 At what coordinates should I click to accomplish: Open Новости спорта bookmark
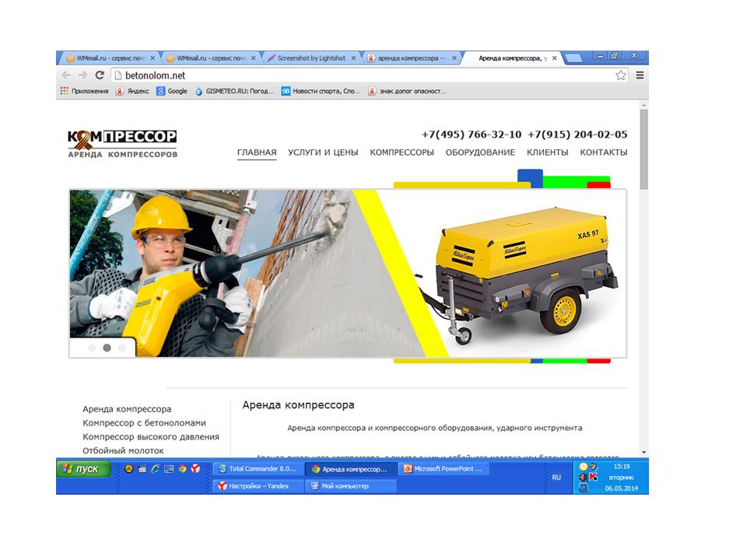tap(321, 91)
